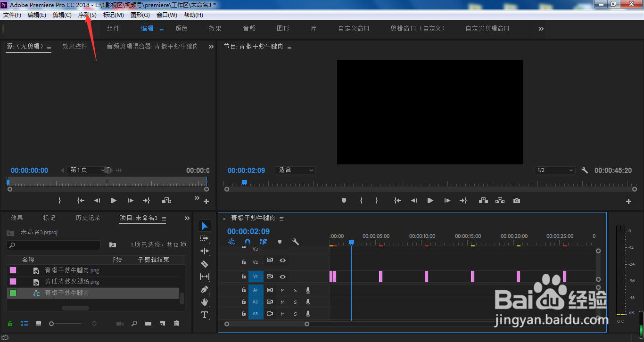Open the program monitor zoom 适合 dropdown
Screen dimensions: 644x342
coord(296,170)
